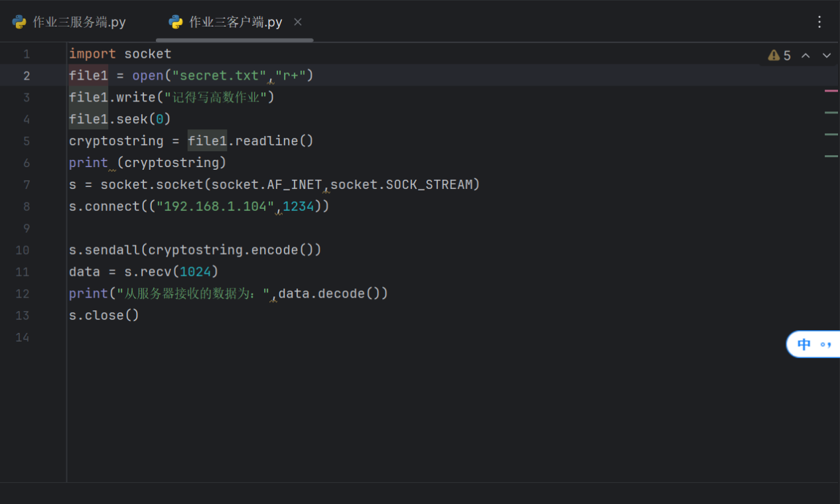Switch to the 作业三服务端.py tab
The height and width of the screenshot is (504, 840).
tap(79, 22)
